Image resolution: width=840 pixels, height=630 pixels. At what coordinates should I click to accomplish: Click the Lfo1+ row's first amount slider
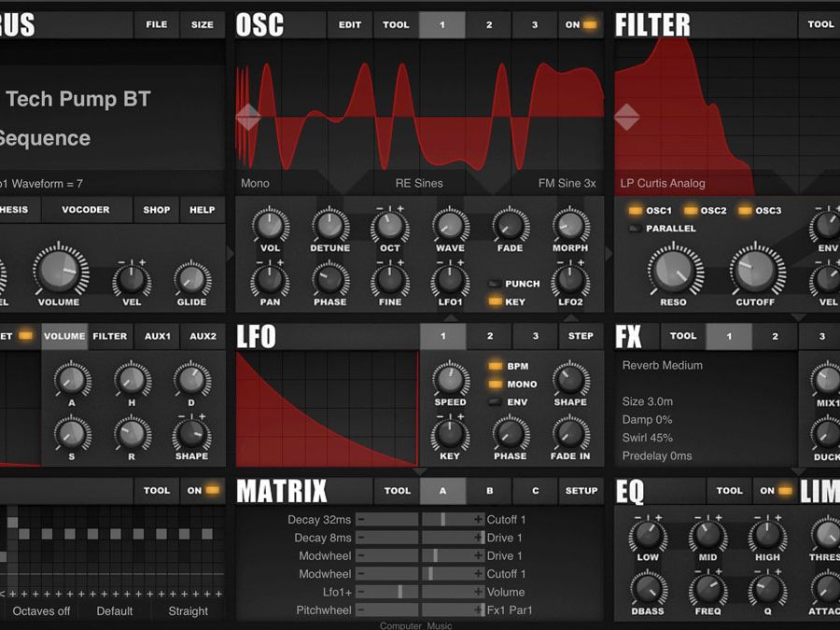(x=387, y=592)
